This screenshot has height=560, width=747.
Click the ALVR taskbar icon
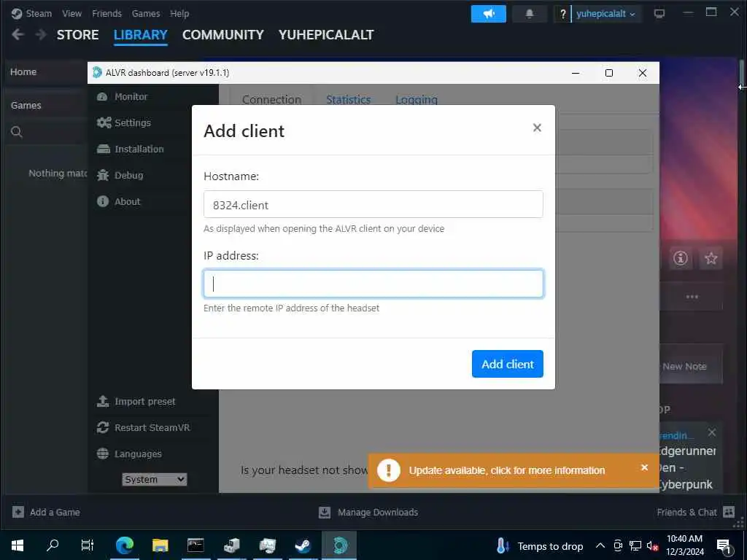point(338,545)
